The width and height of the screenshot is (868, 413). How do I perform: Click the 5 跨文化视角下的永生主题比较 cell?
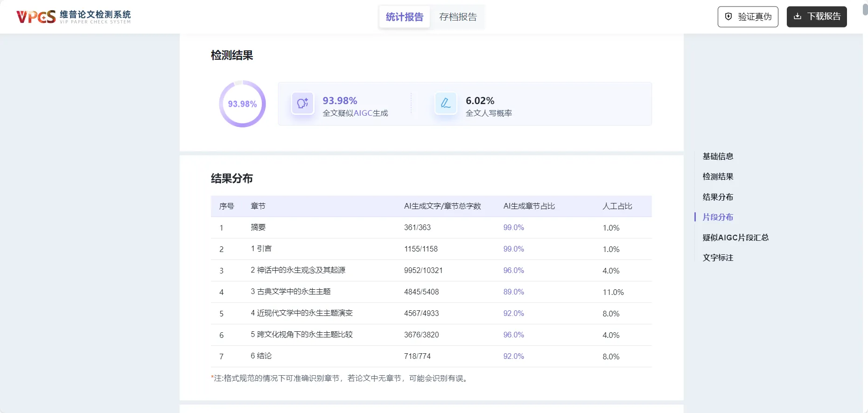[x=301, y=335]
